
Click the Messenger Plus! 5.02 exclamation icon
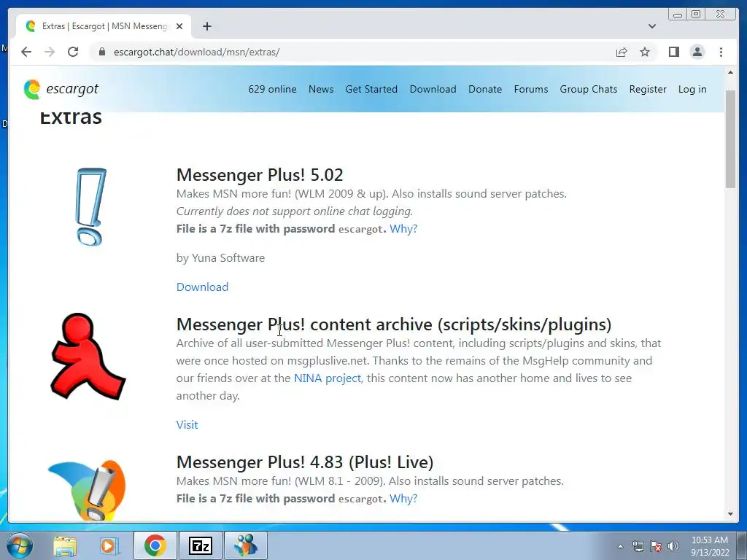(90, 206)
